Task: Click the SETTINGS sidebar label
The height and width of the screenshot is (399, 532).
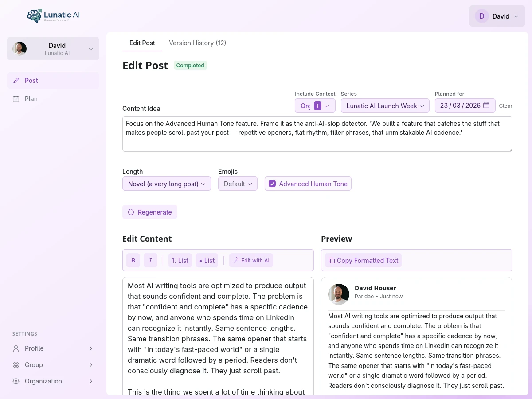Action: [25, 334]
